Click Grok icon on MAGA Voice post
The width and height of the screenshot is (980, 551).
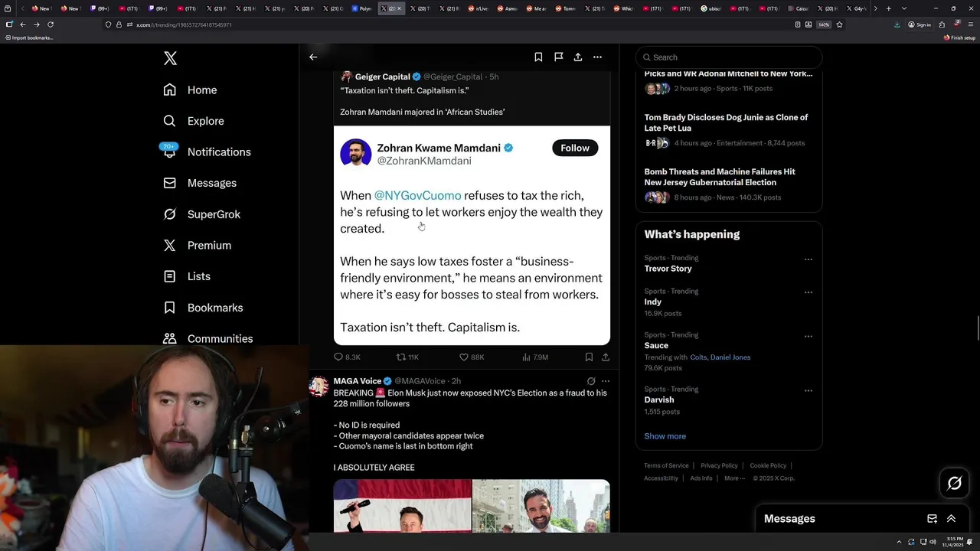[591, 381]
